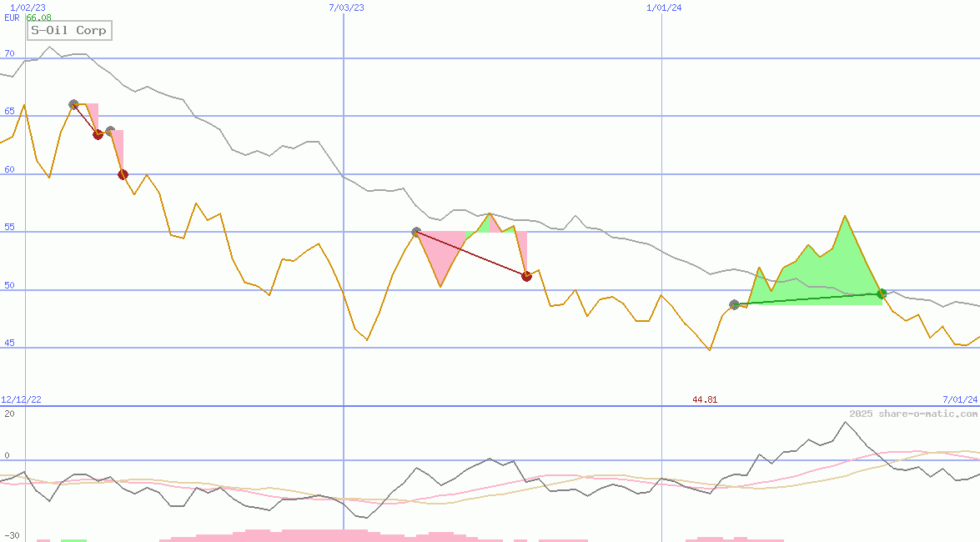The image size is (980, 542).
Task: Click the S-Oil Corp title label
Action: pos(69,31)
